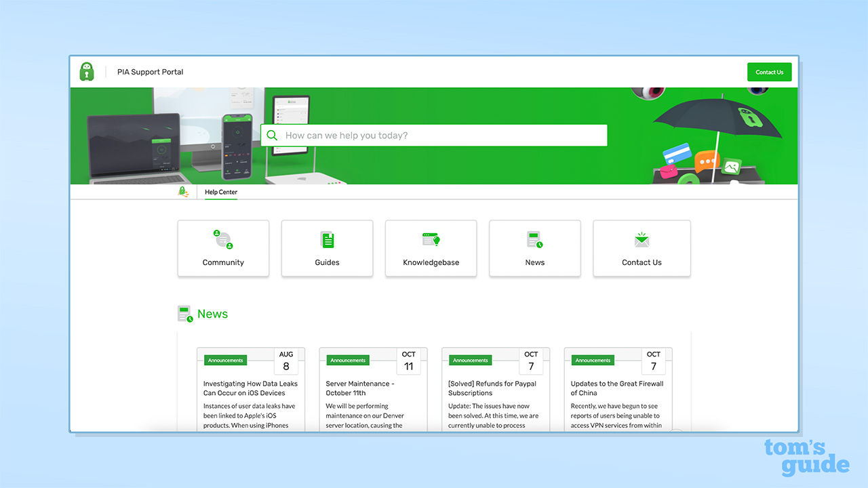The height and width of the screenshot is (488, 868).
Task: Click the Guides document icon
Action: (327, 239)
